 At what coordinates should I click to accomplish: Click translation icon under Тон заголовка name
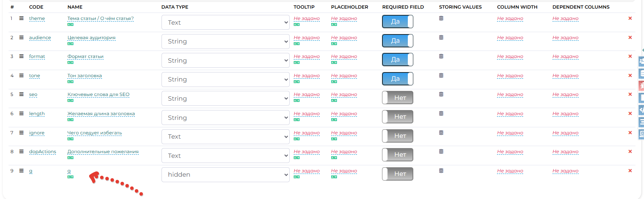point(70,82)
